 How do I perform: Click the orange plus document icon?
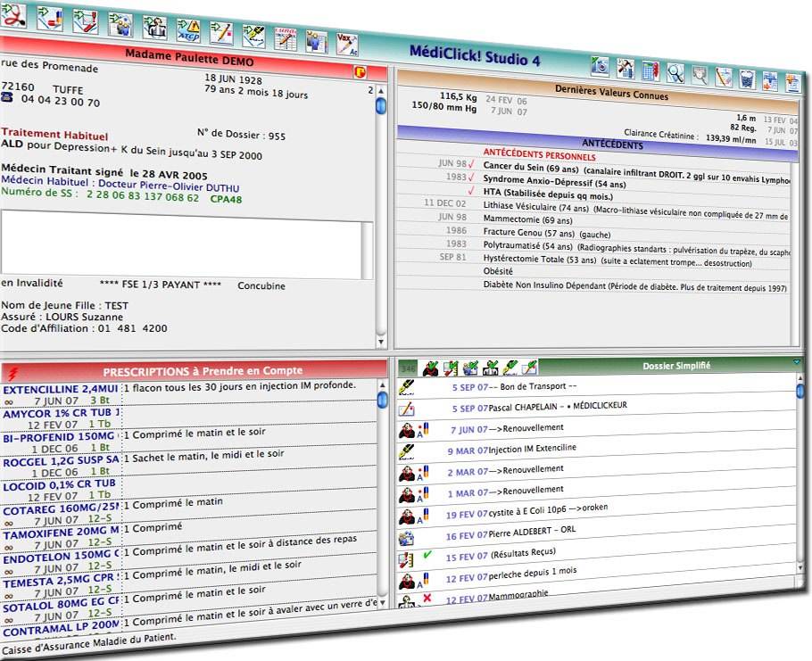coord(793,85)
